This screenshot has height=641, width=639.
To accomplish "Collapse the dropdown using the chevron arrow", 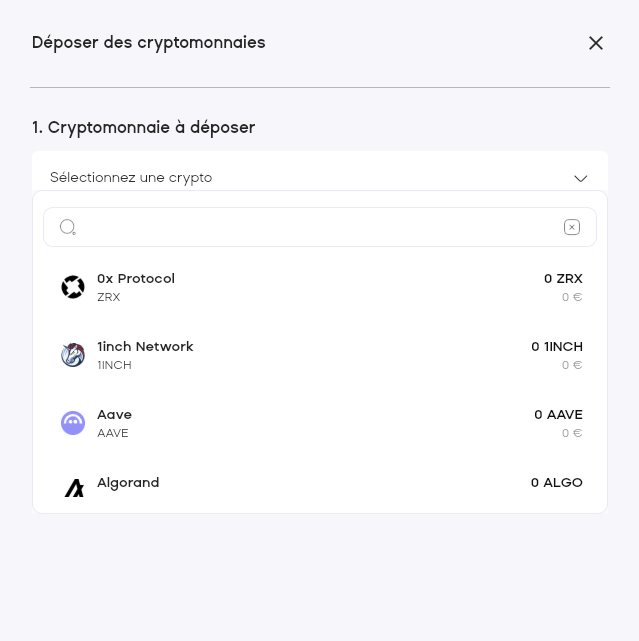I will 581,178.
